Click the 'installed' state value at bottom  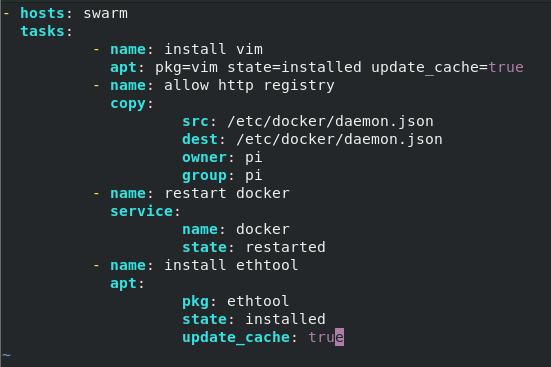pos(285,319)
